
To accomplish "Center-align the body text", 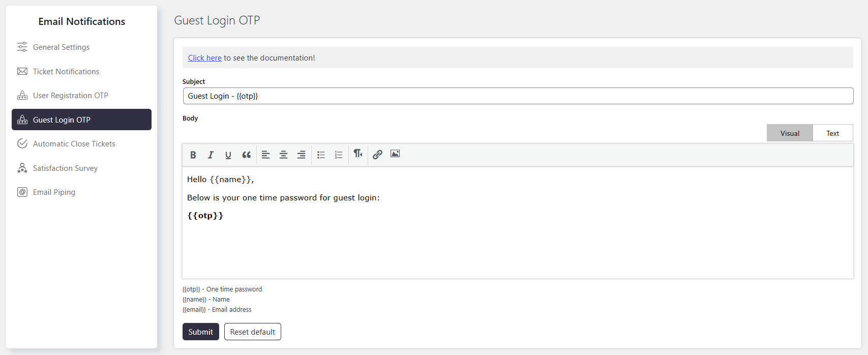I will click(283, 155).
